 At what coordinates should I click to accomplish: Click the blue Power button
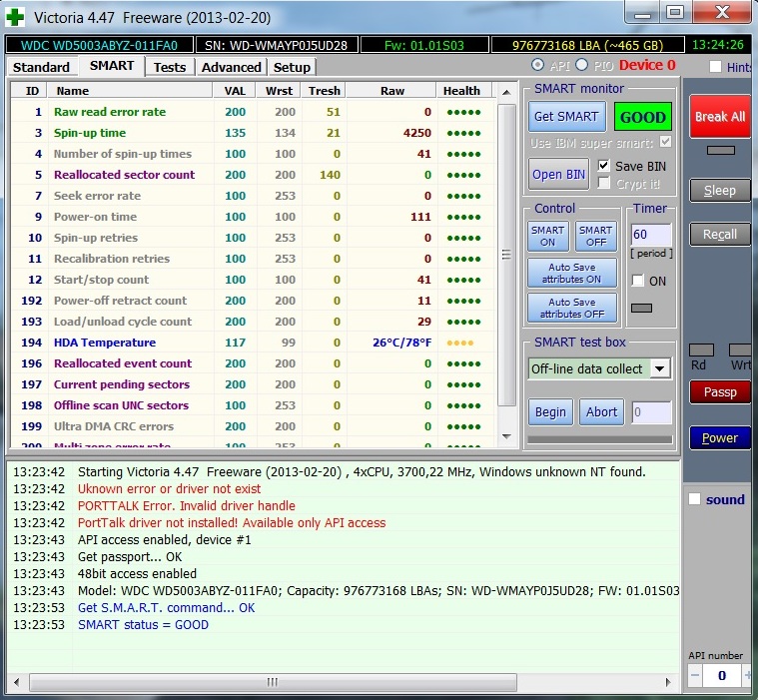tap(719, 437)
